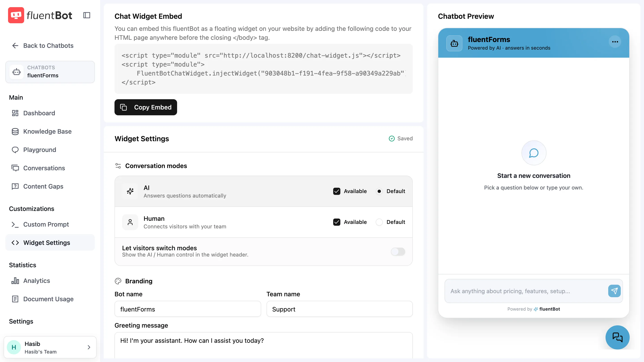Enable Let visitors switch modes toggle
The width and height of the screenshot is (644, 362).
pos(398,252)
